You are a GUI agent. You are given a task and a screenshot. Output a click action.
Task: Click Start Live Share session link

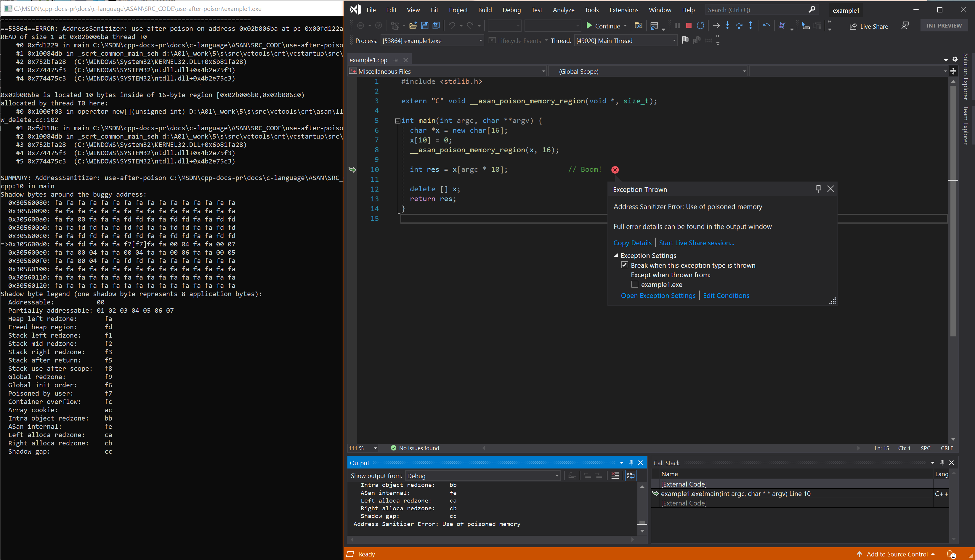pos(696,243)
